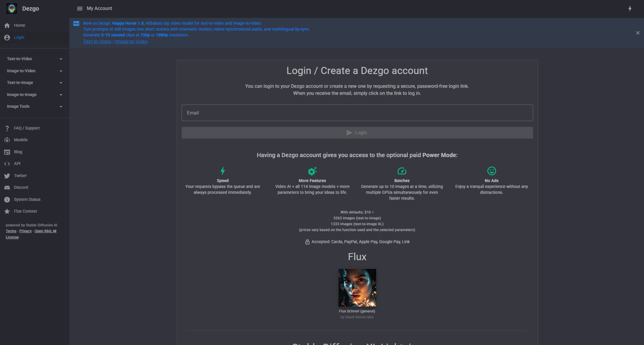Click the padlock icon near accepted payments
Screen dimensions: 644x345
pyautogui.click(x=307, y=242)
